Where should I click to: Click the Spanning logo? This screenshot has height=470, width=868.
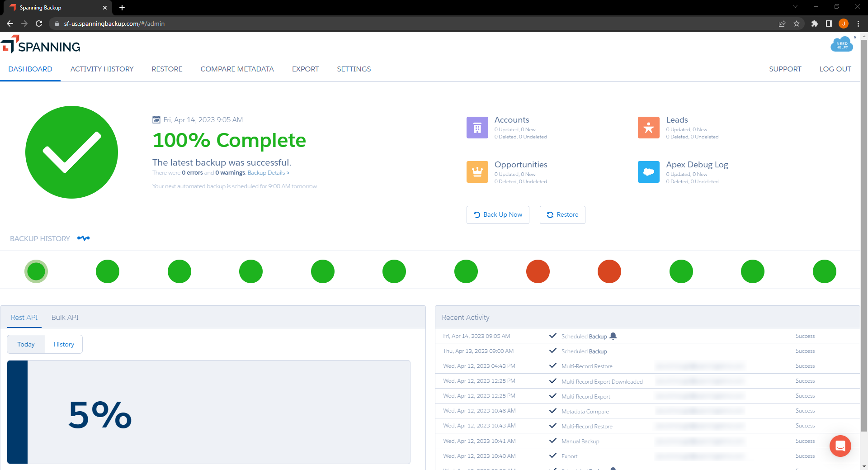41,45
